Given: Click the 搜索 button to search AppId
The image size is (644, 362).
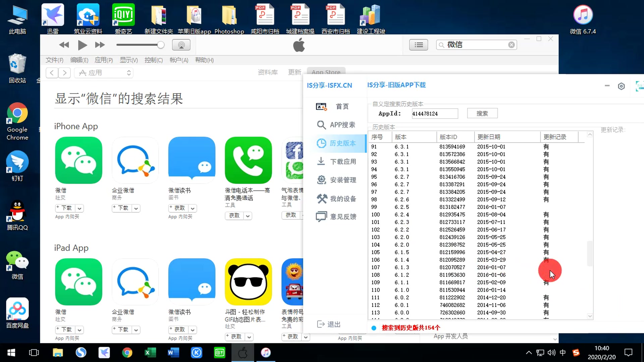Looking at the screenshot, I should pyautogui.click(x=482, y=114).
